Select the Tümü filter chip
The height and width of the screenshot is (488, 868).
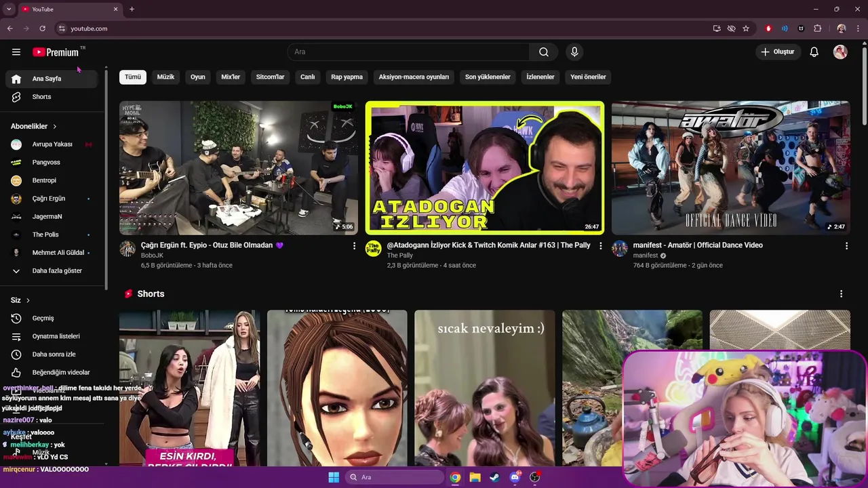pos(133,77)
